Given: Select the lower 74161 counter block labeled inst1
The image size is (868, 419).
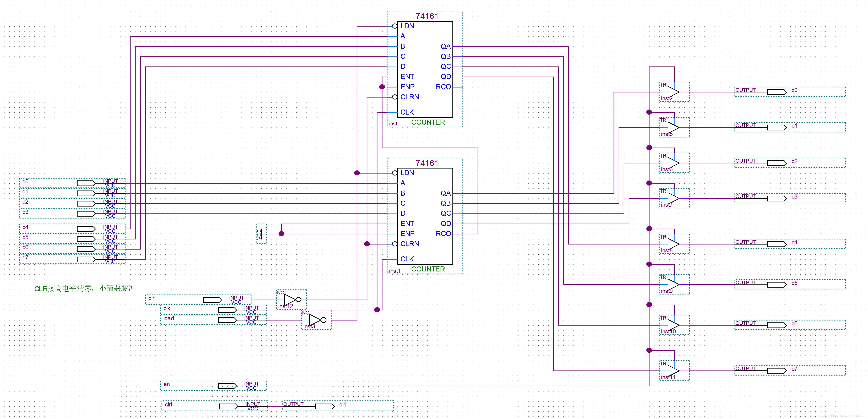Looking at the screenshot, I should pyautogui.click(x=425, y=216).
